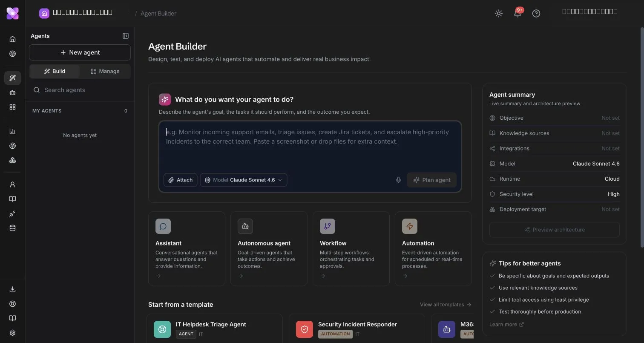Screen dimensions: 644x343
Task: Open the settings gear icon in sidebar
Action: 12,333
